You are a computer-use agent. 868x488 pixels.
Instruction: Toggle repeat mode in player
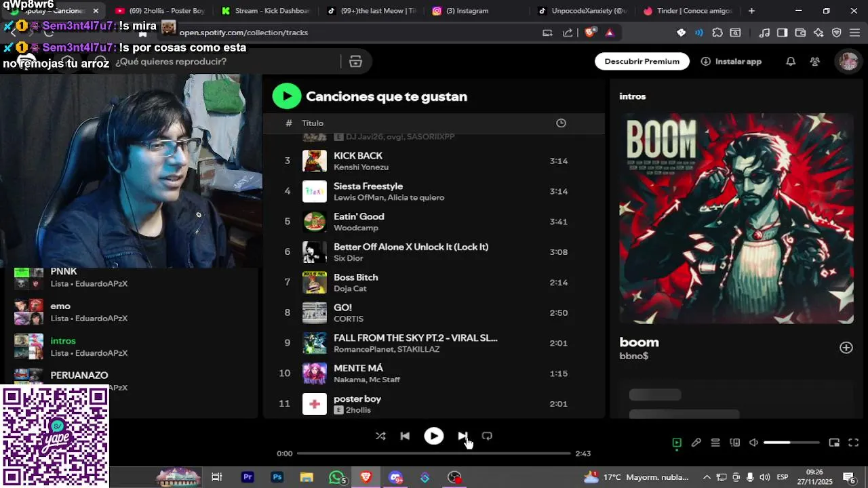[x=487, y=436]
